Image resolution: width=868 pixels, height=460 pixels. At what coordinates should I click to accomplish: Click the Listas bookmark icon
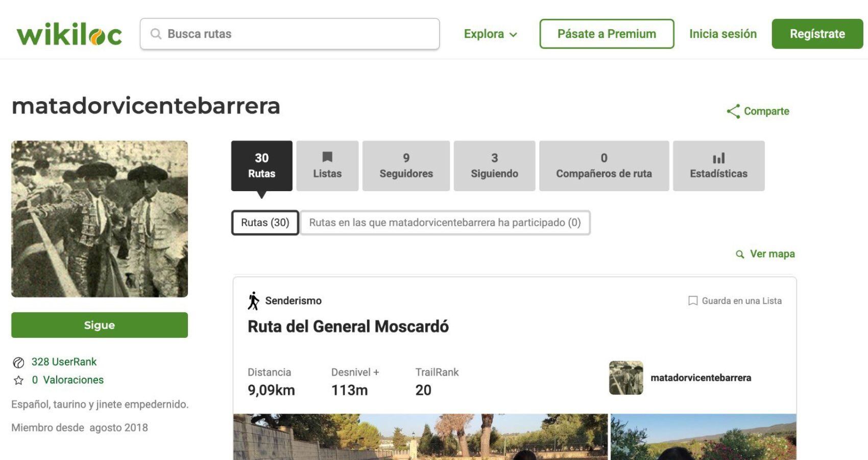click(x=327, y=157)
